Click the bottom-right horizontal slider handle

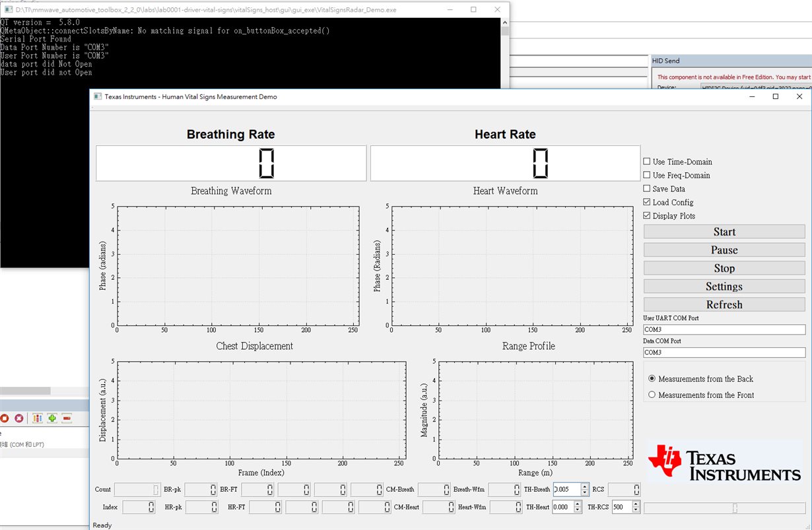(735, 508)
